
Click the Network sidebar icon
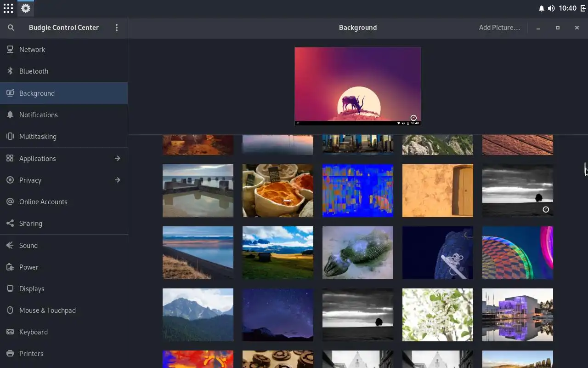10,49
